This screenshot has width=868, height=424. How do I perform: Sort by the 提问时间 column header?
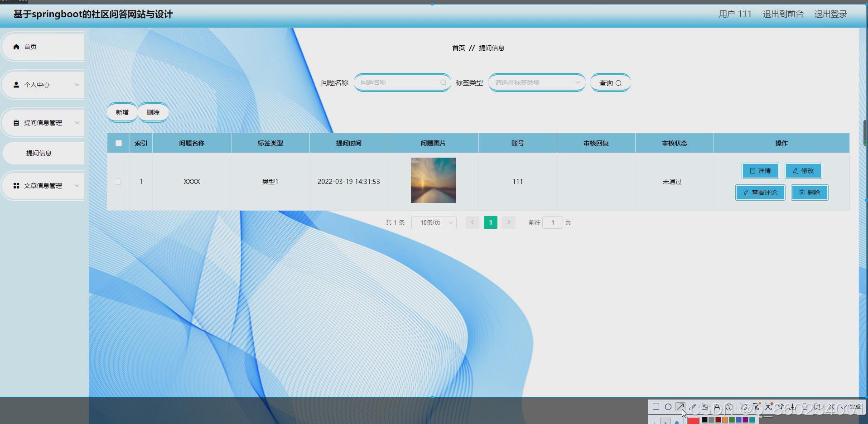349,143
